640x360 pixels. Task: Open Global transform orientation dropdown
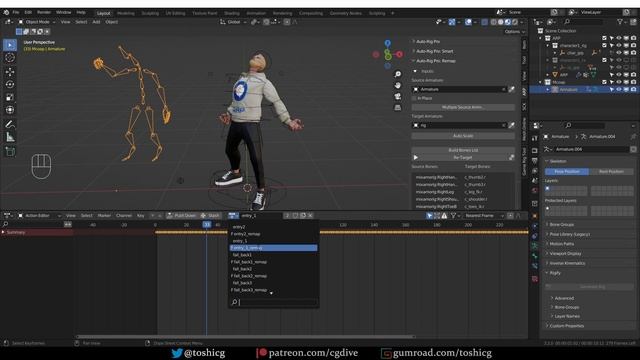click(x=233, y=22)
